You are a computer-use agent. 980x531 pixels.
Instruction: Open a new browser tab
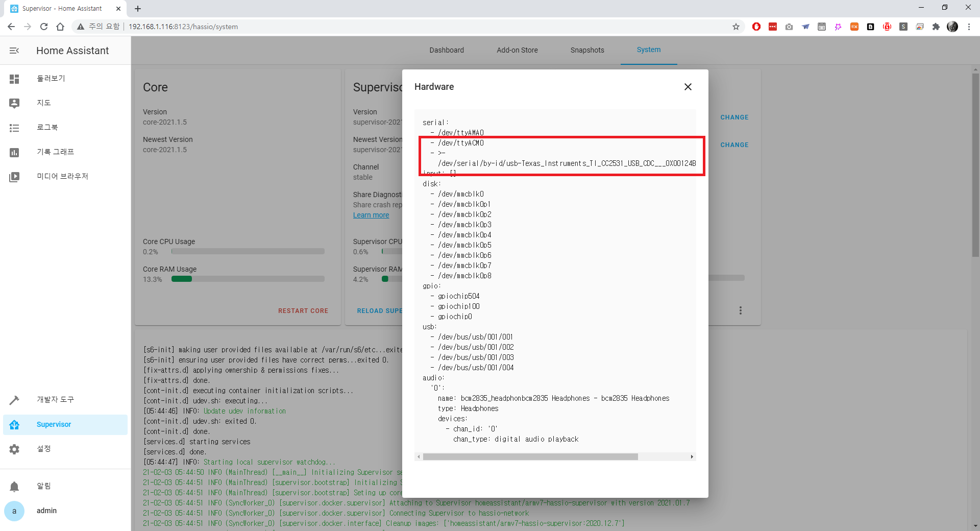138,9
